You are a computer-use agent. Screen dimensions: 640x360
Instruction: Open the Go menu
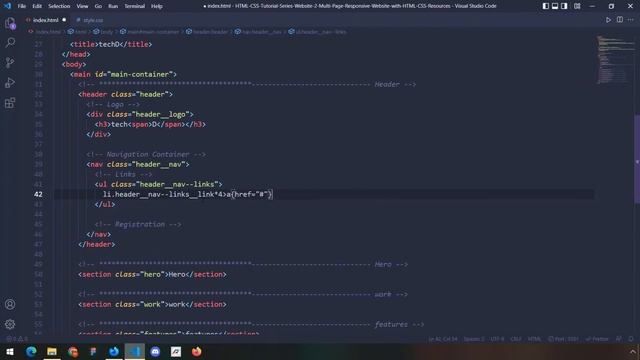coord(98,6)
